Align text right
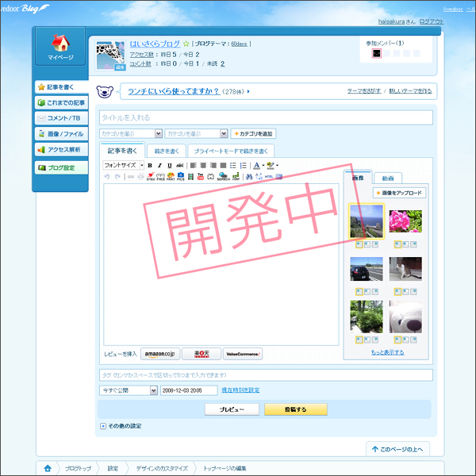This screenshot has width=476, height=476. (213, 166)
